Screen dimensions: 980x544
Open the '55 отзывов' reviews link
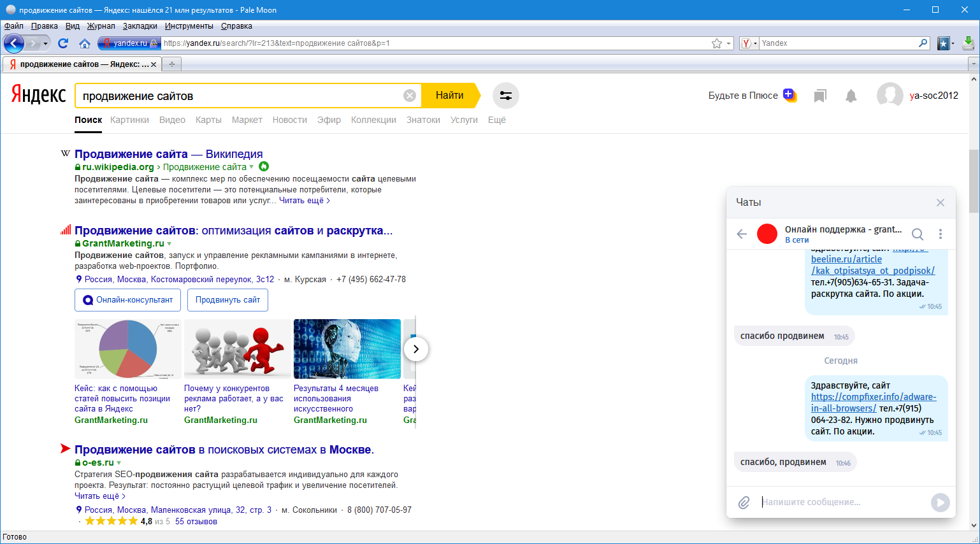[x=196, y=522]
